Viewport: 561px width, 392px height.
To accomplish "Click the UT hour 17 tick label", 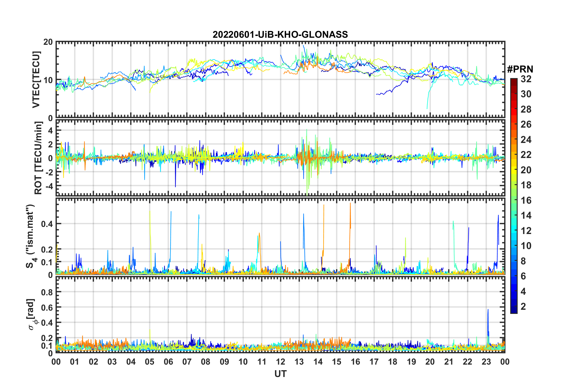I will coord(374,362).
